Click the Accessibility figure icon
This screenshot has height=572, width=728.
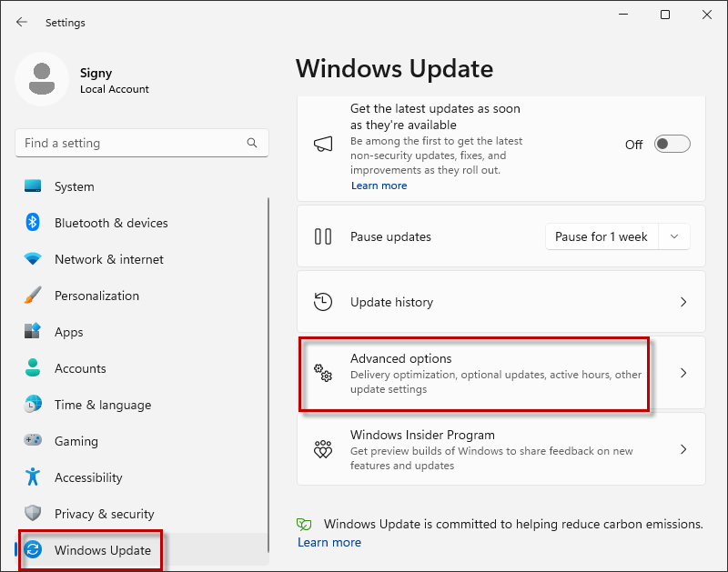[x=33, y=477]
